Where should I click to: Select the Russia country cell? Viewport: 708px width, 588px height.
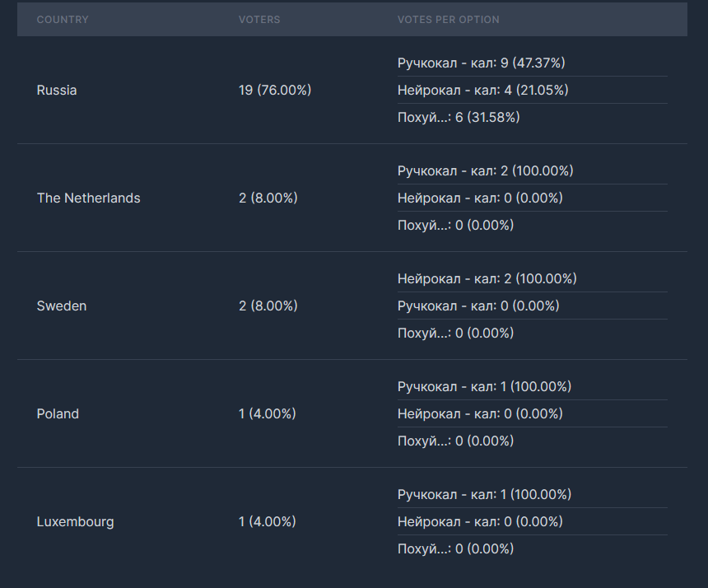[57, 91]
